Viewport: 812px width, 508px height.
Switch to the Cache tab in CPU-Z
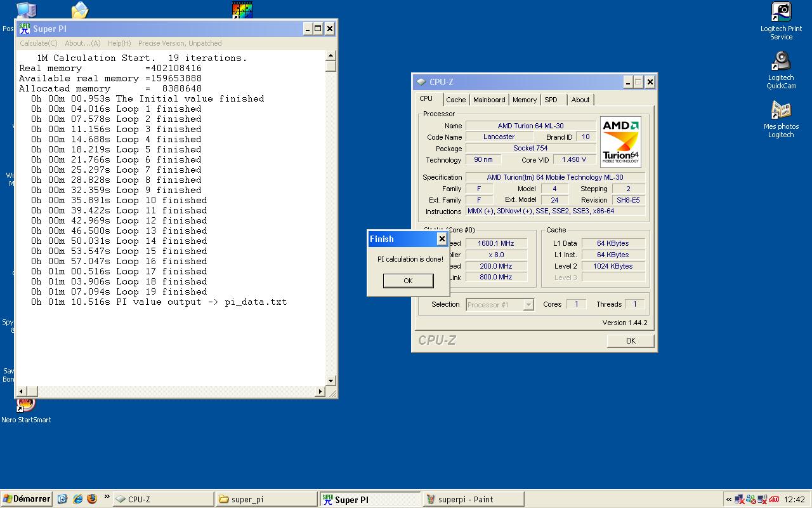(455, 100)
